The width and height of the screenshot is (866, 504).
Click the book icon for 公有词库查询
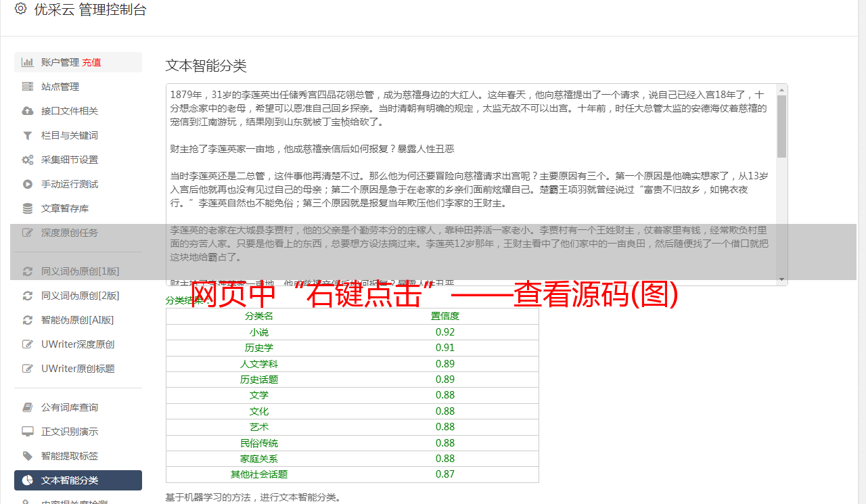tap(28, 407)
